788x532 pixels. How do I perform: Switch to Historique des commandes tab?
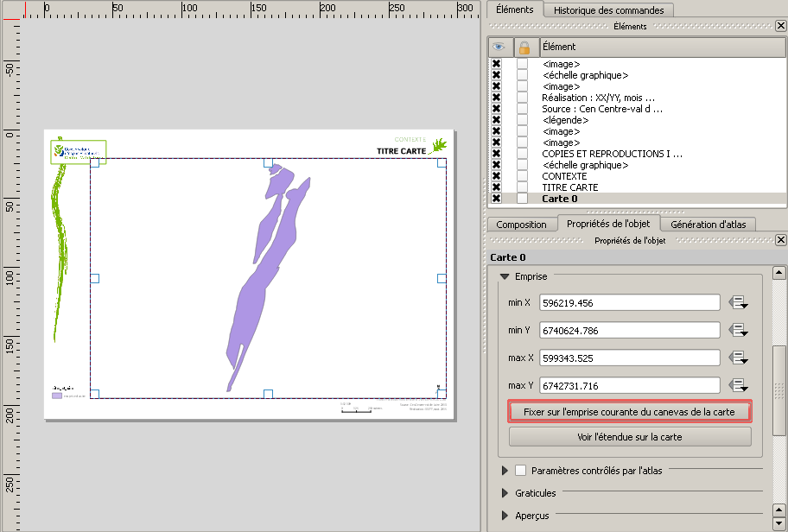[608, 10]
